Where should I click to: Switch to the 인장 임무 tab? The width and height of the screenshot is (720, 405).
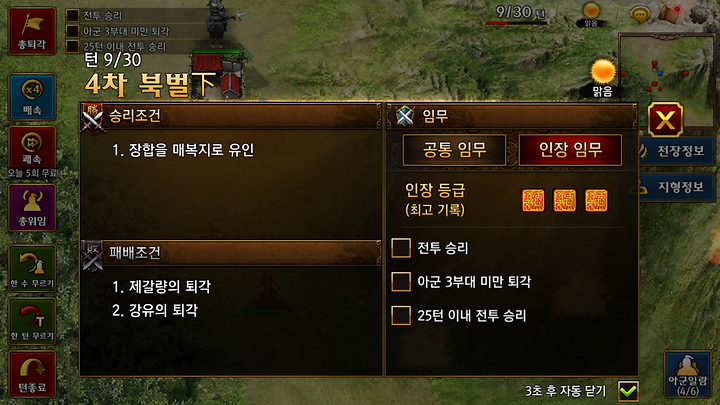[570, 150]
